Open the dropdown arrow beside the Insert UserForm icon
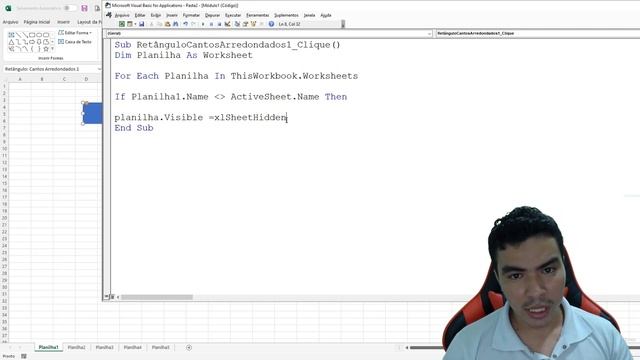The height and width of the screenshot is (360, 640). 135,24
